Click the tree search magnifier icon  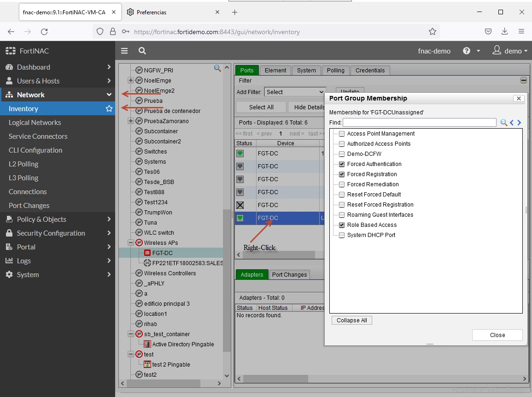tap(217, 68)
